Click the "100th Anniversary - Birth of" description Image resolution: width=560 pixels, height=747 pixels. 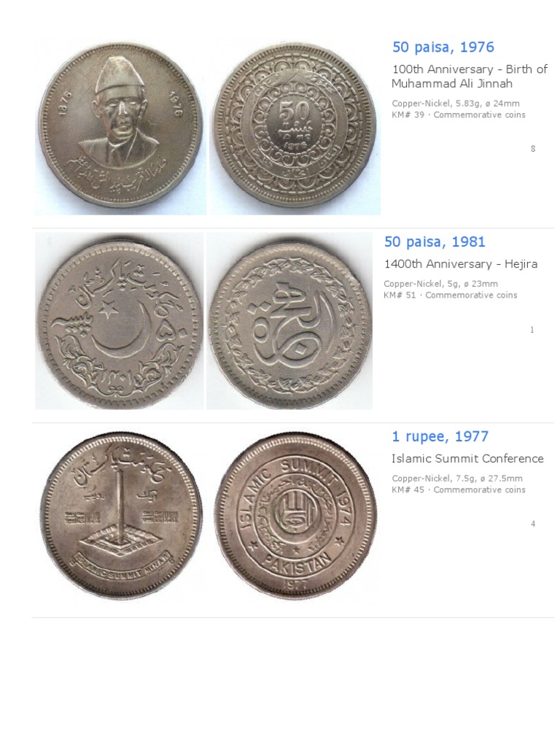(470, 69)
